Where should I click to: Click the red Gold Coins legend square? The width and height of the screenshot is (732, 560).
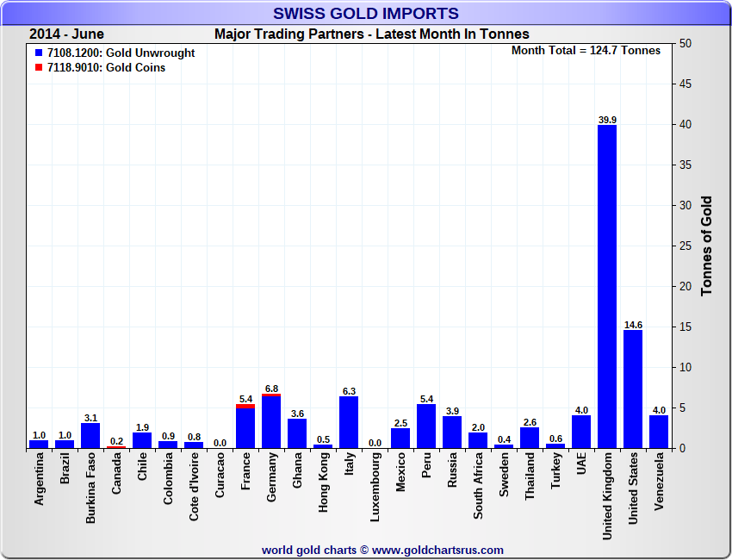37,68
